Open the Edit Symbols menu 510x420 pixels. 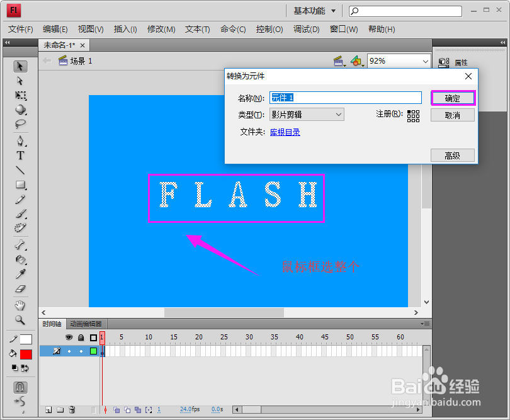coord(357,61)
